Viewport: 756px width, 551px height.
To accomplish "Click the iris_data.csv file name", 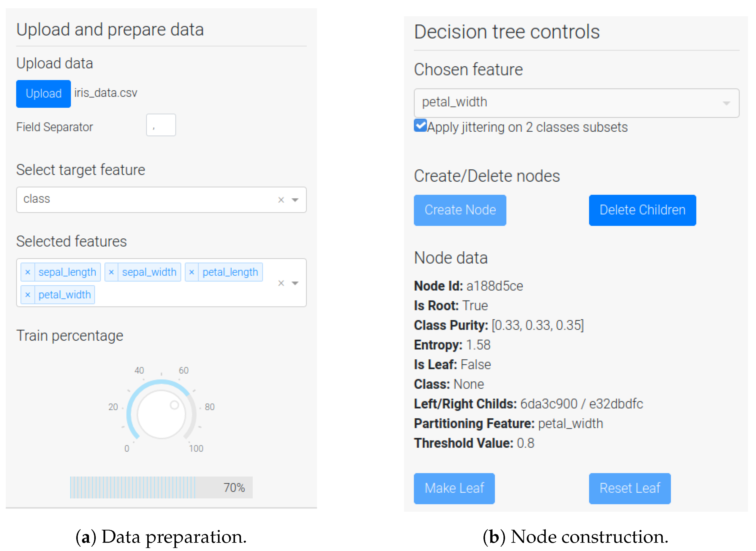I will 106,93.
